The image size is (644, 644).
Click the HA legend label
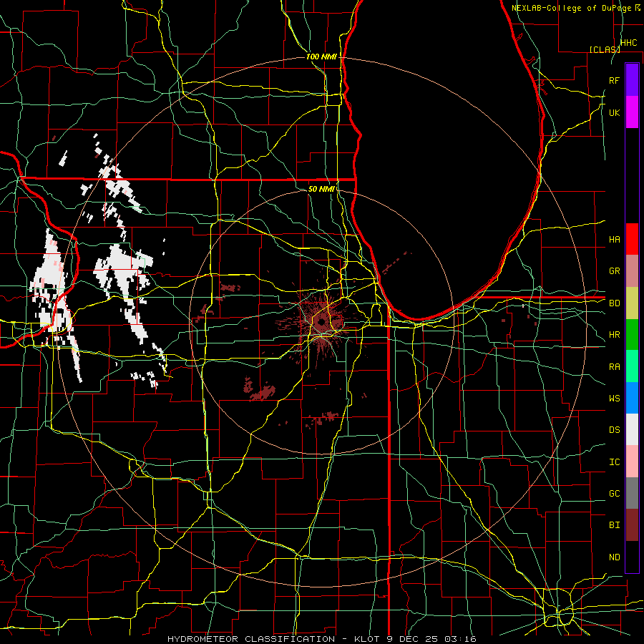click(615, 239)
